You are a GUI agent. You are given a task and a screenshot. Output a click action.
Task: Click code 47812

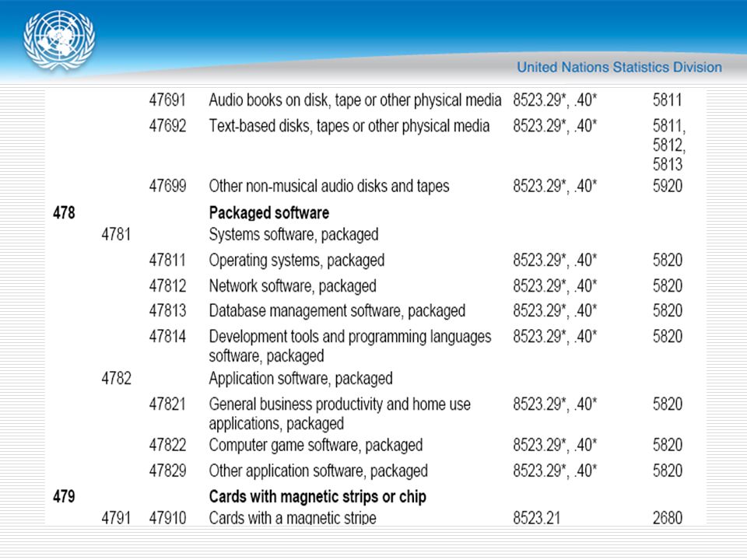167,285
